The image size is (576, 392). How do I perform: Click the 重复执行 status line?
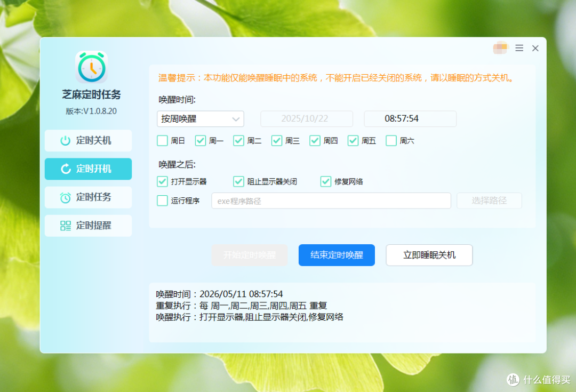point(242,306)
